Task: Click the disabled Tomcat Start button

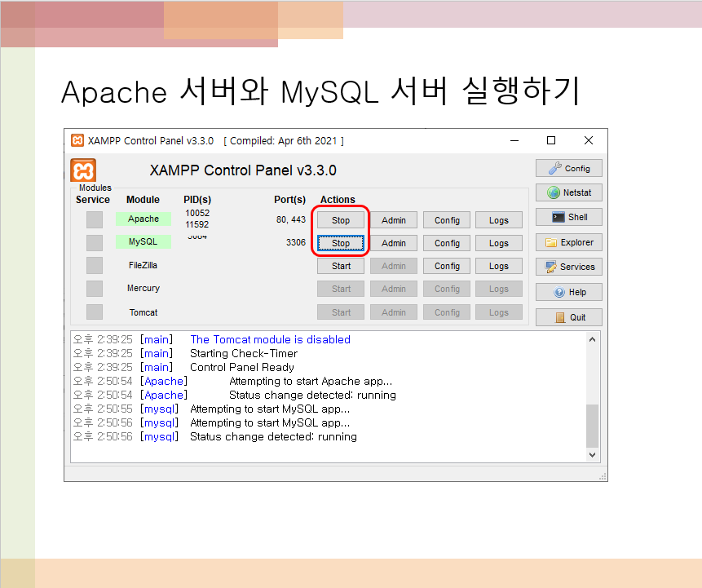Action: [x=341, y=312]
